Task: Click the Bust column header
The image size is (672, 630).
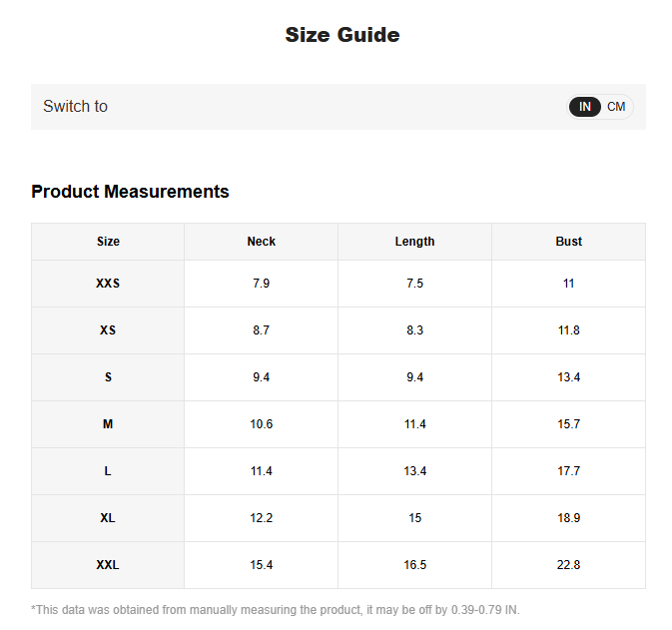Action: [568, 242]
